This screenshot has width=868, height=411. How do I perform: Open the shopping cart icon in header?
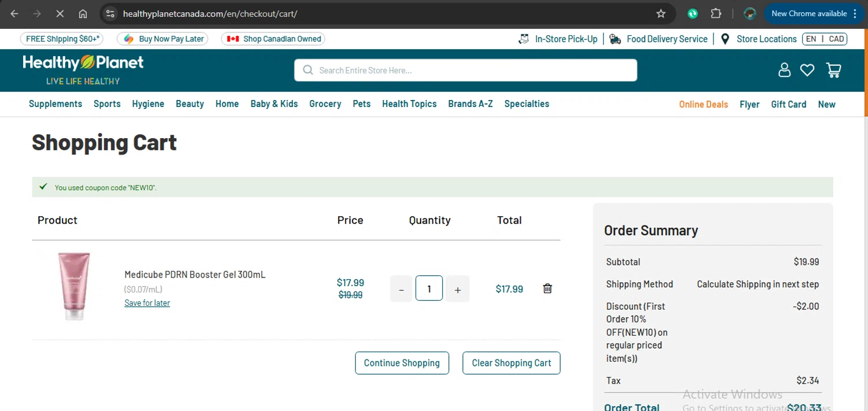[x=833, y=70]
